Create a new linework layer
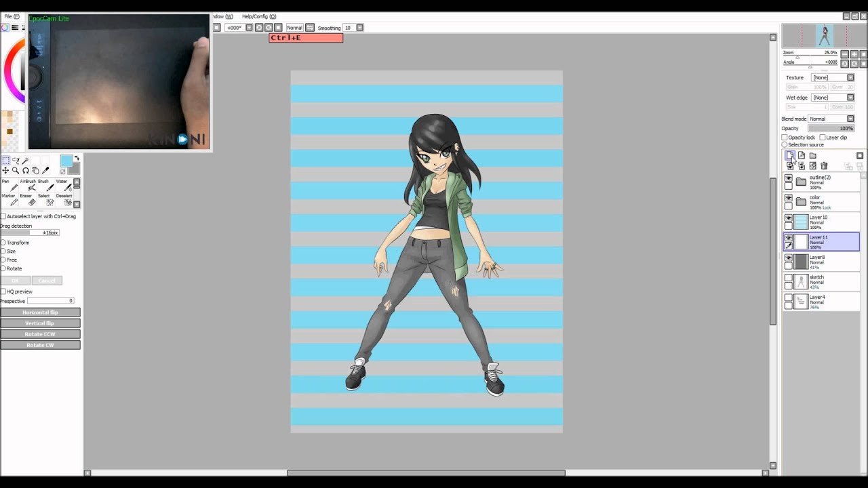Viewport: 868px width, 488px height. tap(802, 156)
